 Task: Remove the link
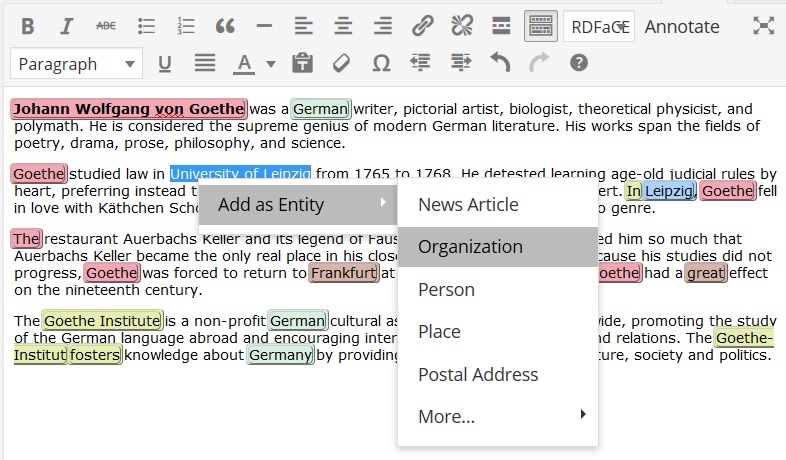[x=462, y=26]
